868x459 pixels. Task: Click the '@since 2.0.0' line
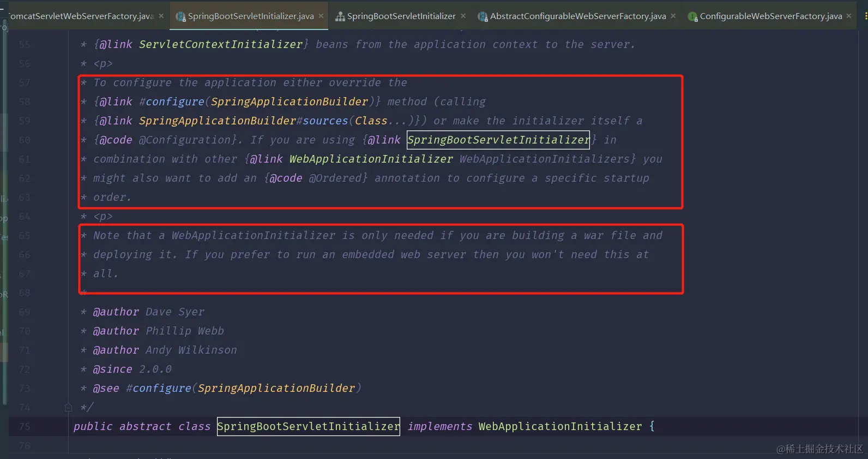click(132, 369)
